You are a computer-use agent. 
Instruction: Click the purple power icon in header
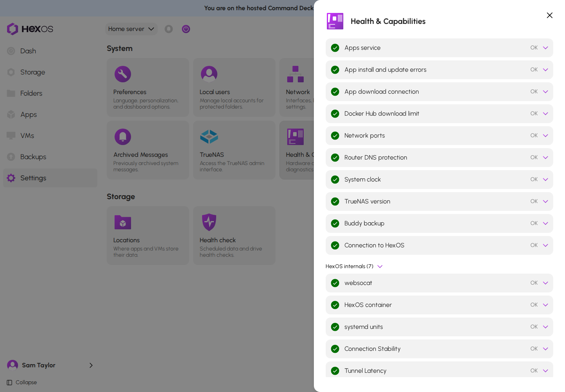(186, 29)
